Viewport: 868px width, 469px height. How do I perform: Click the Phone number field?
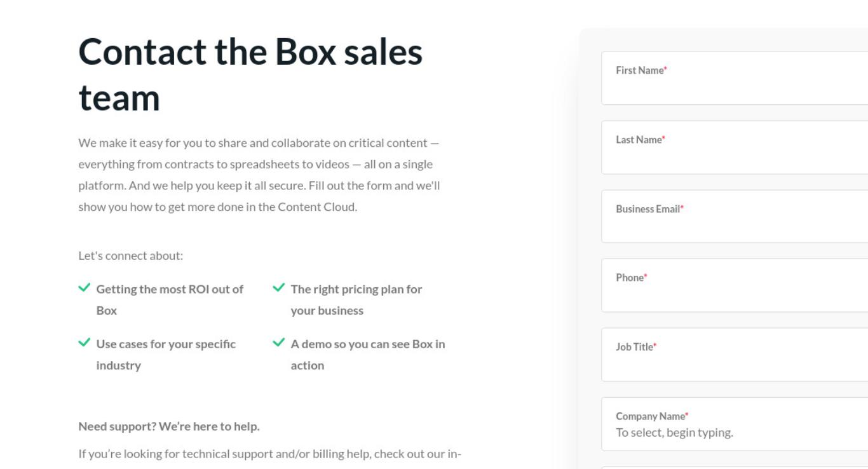(x=735, y=285)
